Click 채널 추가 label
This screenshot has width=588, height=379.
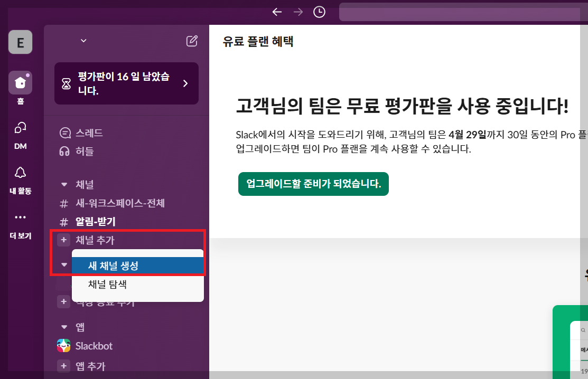pos(95,240)
